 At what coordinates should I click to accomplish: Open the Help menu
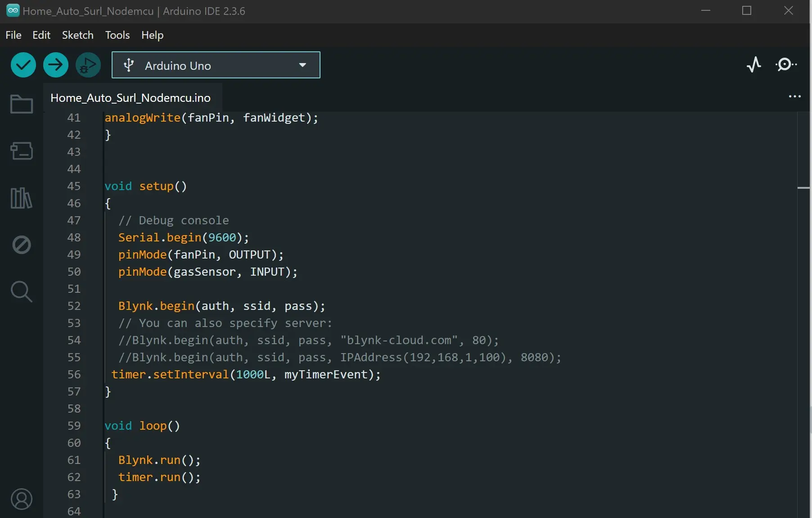pos(153,35)
